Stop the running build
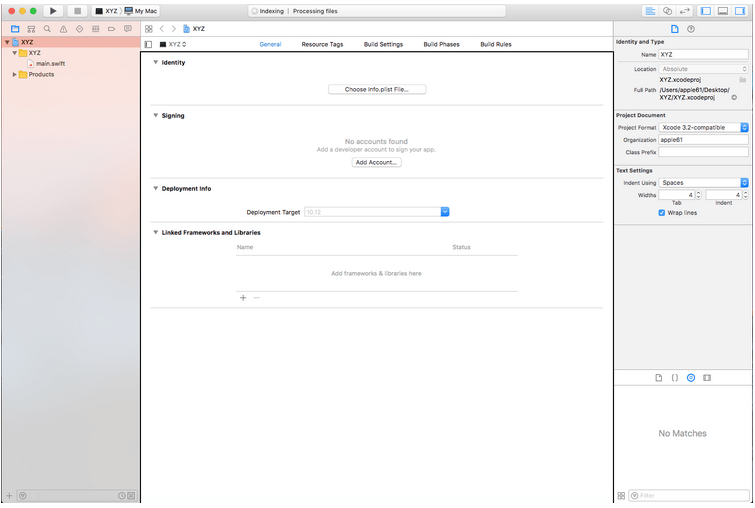Image resolution: width=755 pixels, height=508 pixels. click(77, 11)
